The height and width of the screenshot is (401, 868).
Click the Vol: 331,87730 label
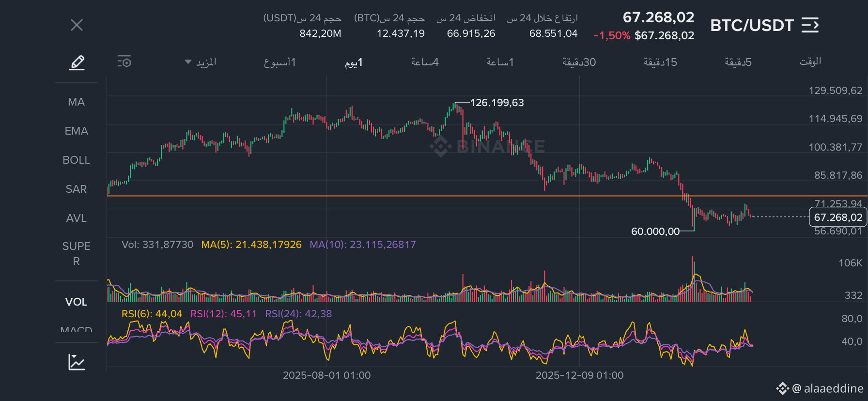pos(157,245)
